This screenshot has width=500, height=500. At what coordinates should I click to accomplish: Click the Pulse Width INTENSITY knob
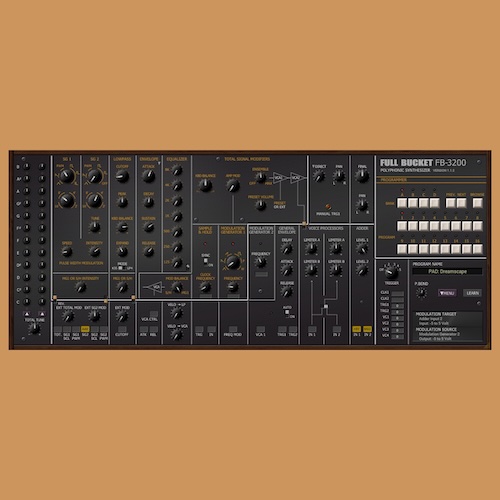[x=95, y=251]
